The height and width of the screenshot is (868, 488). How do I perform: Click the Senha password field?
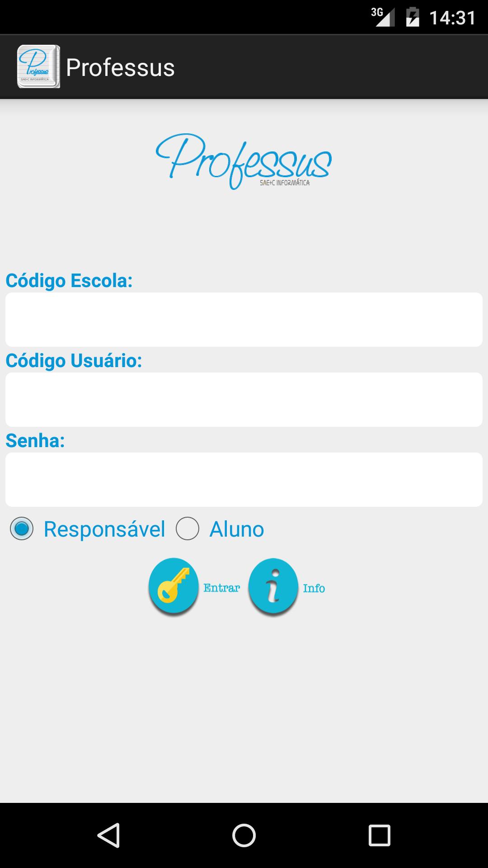tap(244, 480)
